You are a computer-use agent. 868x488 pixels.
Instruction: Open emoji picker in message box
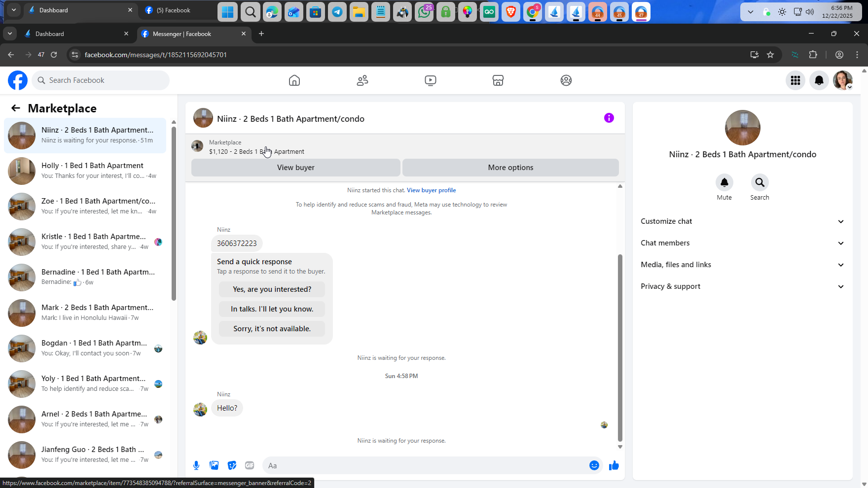pos(594,465)
